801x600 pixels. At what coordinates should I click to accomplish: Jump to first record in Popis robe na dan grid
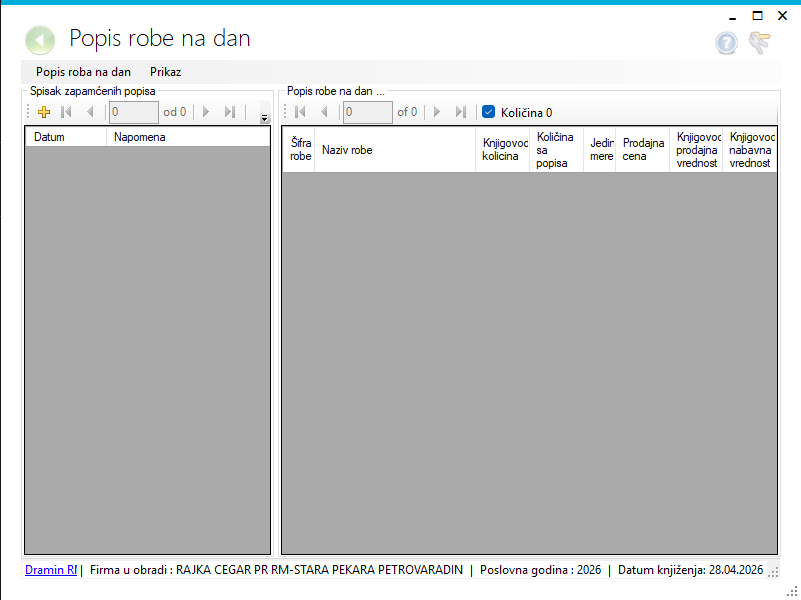click(300, 112)
